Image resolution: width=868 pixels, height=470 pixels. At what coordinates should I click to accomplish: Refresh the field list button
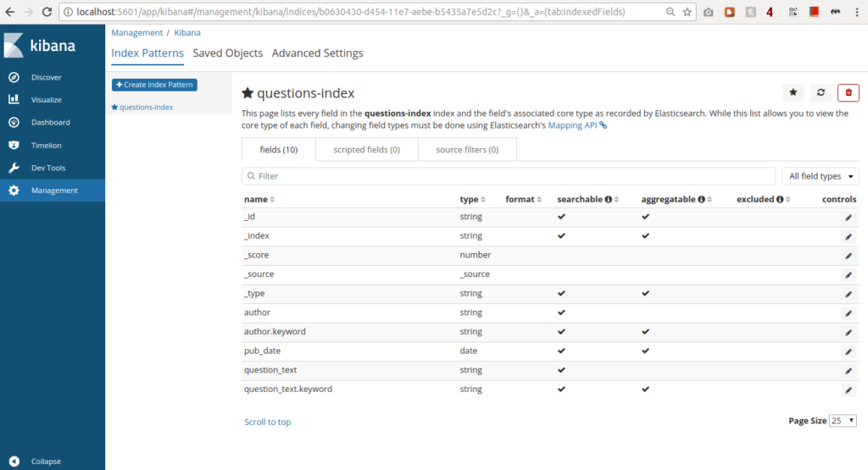(x=821, y=92)
